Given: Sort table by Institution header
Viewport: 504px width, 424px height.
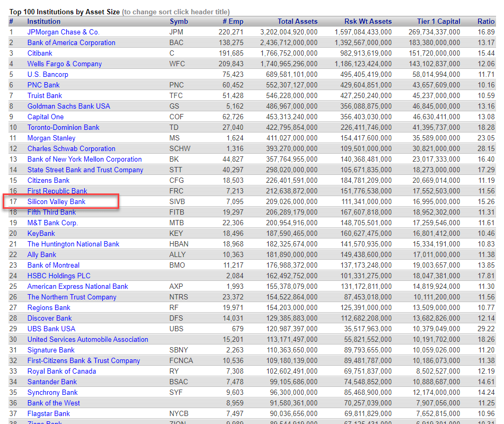Looking at the screenshot, I should (43, 22).
